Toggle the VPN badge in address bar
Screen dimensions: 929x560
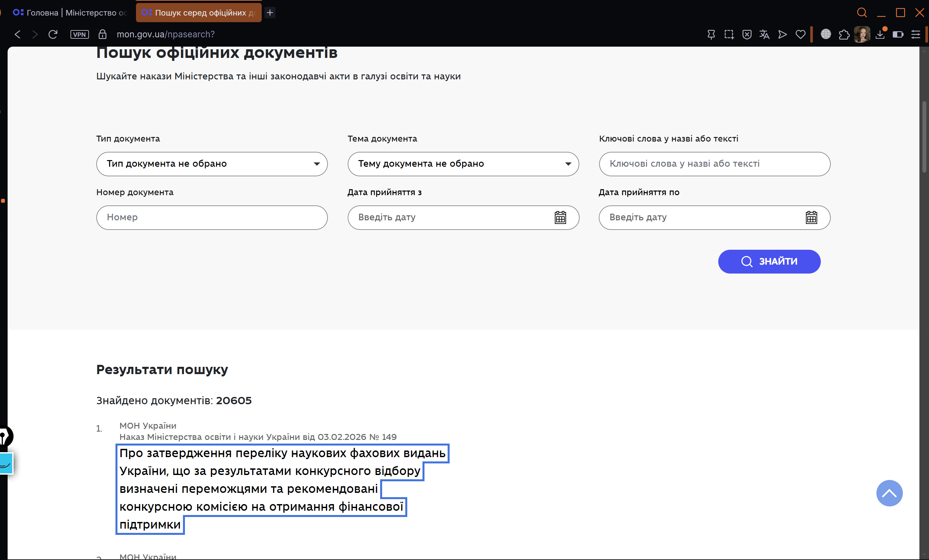click(x=79, y=34)
